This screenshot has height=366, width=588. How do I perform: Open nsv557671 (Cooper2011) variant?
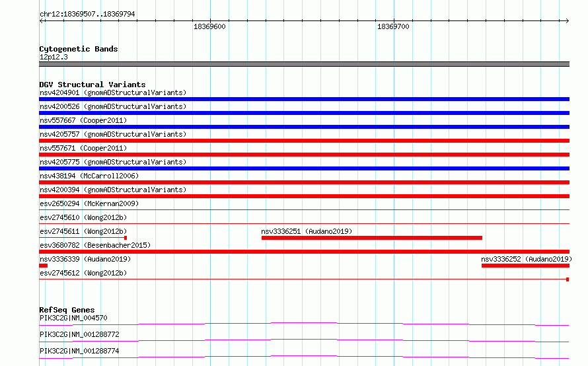[83, 148]
